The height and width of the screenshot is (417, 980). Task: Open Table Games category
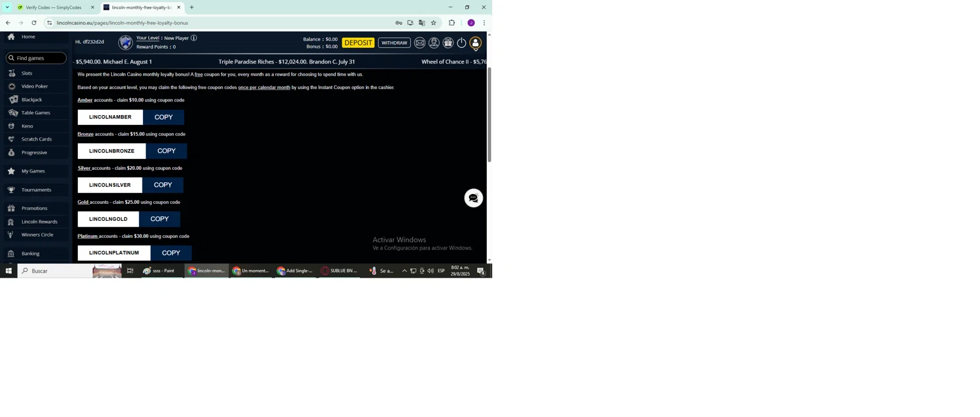[35, 112]
